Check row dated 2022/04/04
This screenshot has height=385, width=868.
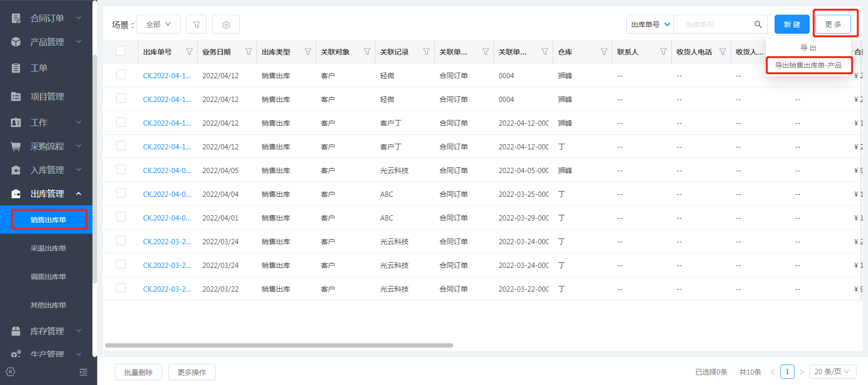[121, 193]
